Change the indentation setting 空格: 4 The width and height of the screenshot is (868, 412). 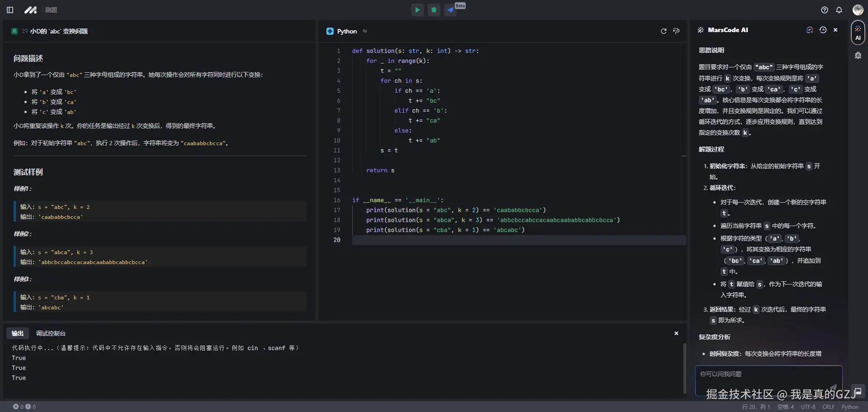pos(785,407)
